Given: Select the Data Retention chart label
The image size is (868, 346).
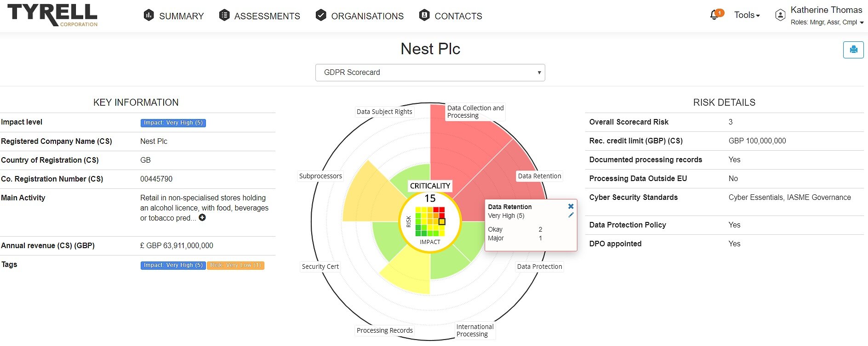Looking at the screenshot, I should (539, 176).
